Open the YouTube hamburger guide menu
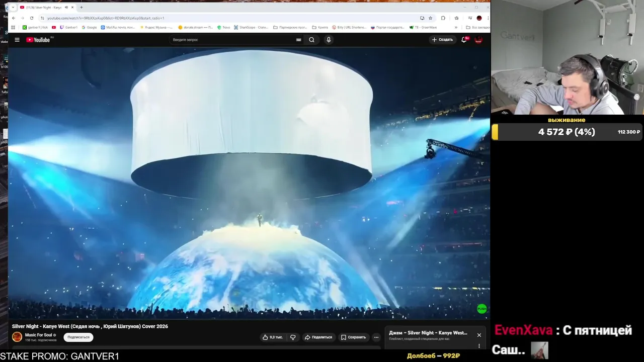The height and width of the screenshot is (362, 644). coord(17,40)
